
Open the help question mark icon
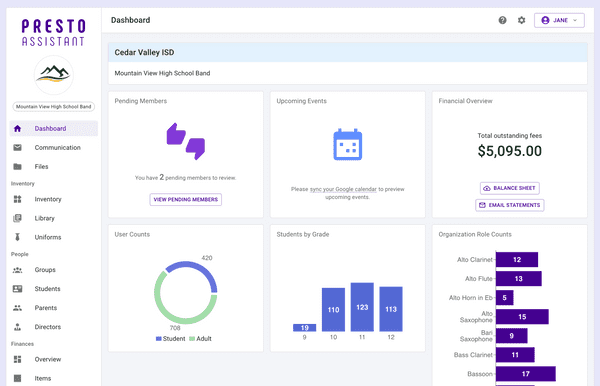(502, 20)
